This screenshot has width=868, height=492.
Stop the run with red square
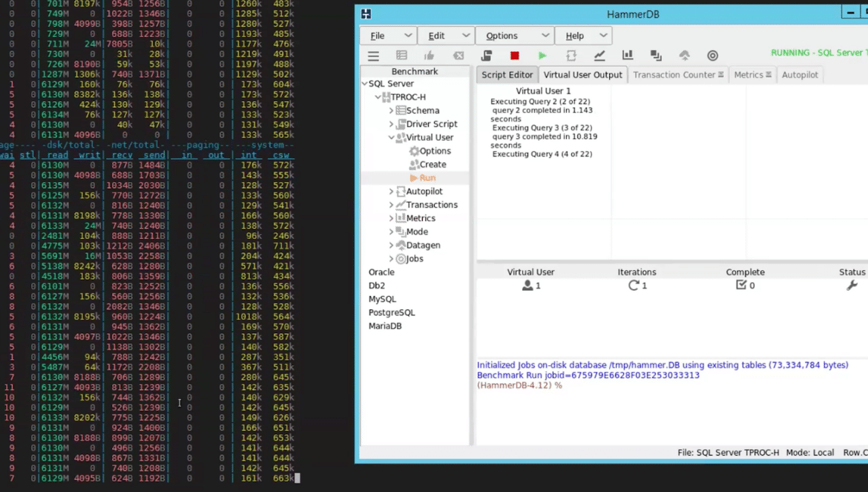tap(515, 56)
